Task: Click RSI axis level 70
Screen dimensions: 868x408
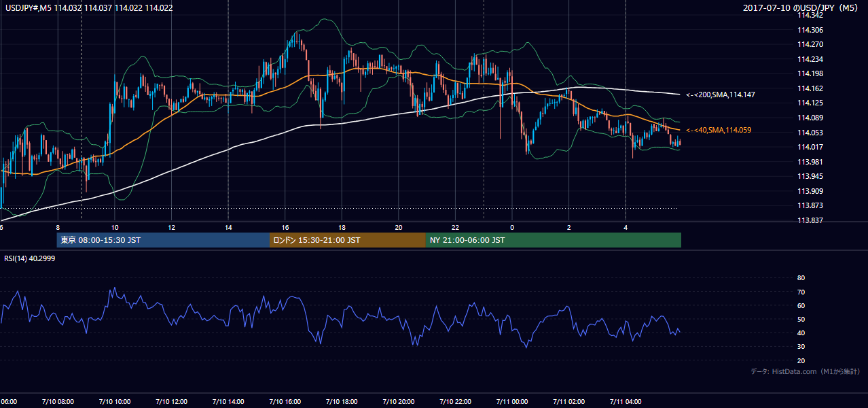Action: [x=801, y=292]
